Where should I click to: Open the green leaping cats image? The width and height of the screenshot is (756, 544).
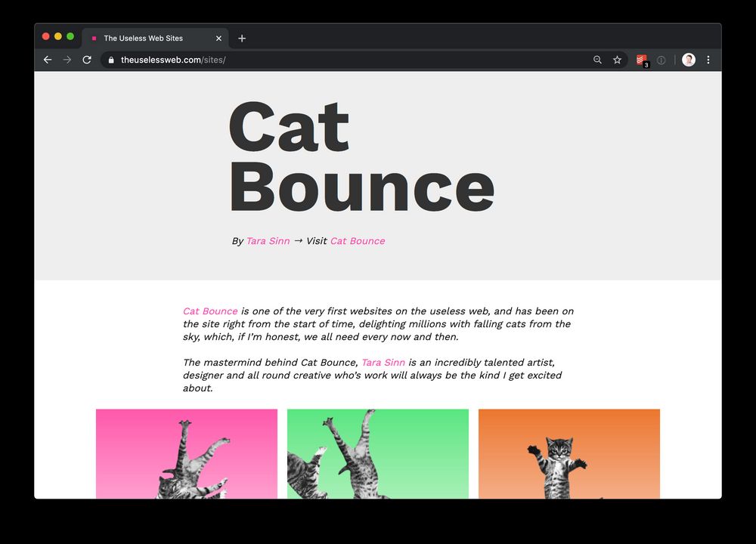378,454
